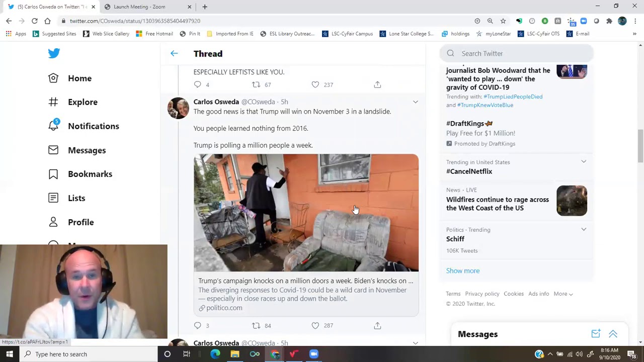This screenshot has height=362, width=644.
Task: Bookmark this page with the star icon
Action: tap(503, 21)
